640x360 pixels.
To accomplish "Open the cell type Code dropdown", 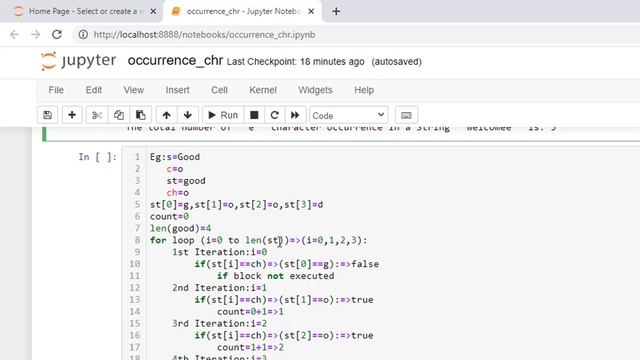I will [x=349, y=116].
